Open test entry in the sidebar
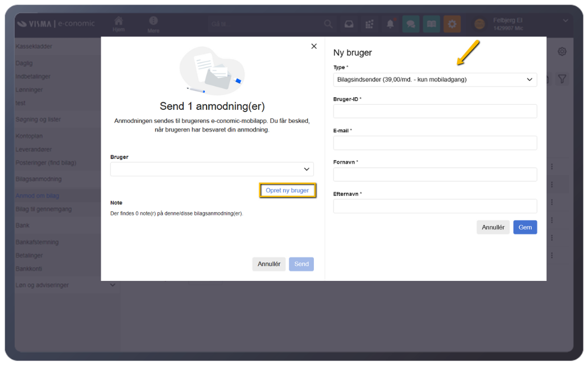588x365 pixels. point(20,103)
